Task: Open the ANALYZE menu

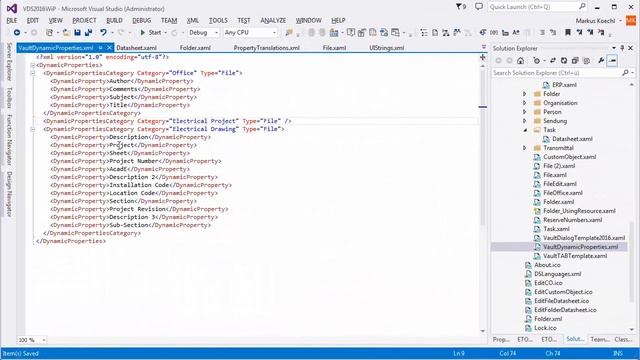Action: (273, 20)
